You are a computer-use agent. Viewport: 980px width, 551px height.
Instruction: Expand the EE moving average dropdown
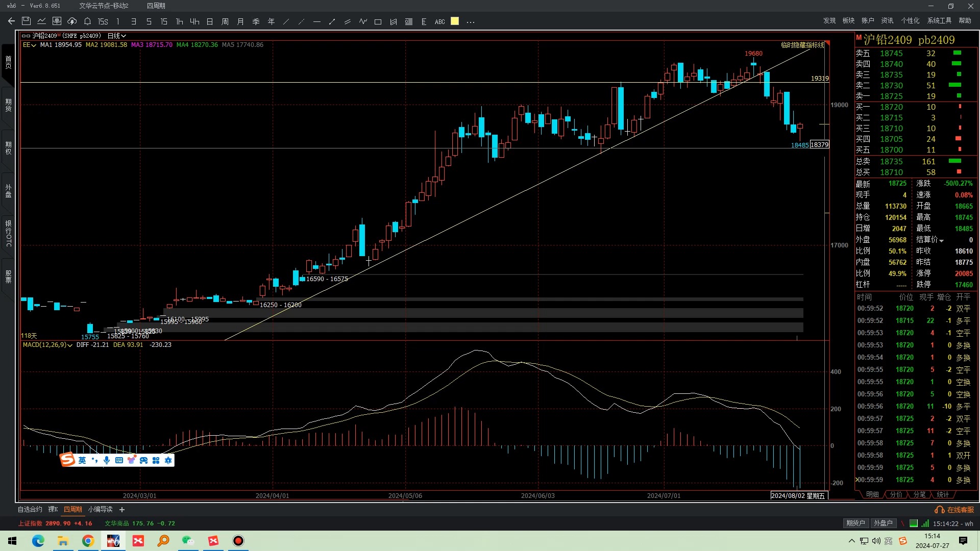[x=29, y=45]
